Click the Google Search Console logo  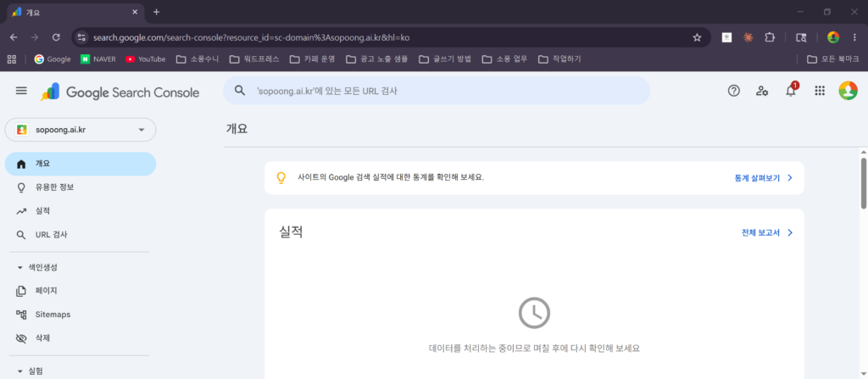click(x=120, y=92)
